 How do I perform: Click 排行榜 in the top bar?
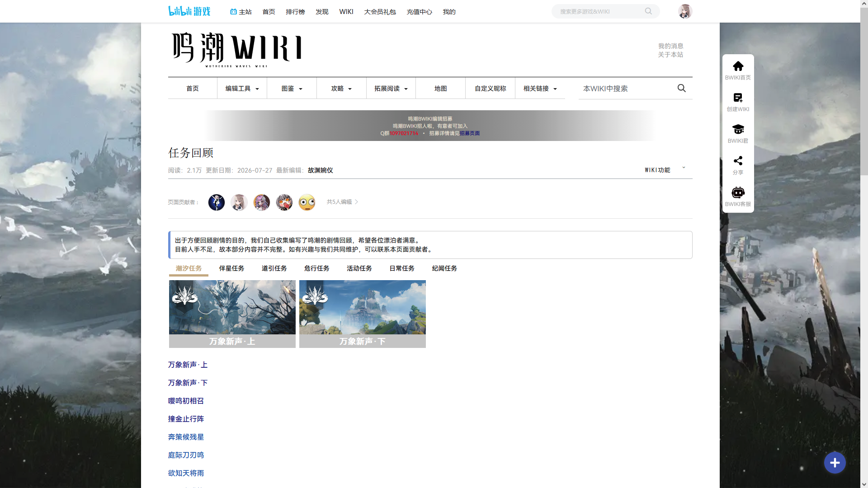coord(295,12)
